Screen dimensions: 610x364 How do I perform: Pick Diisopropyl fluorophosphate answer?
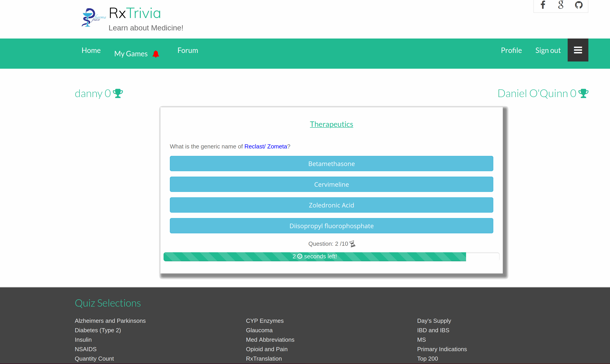331,226
